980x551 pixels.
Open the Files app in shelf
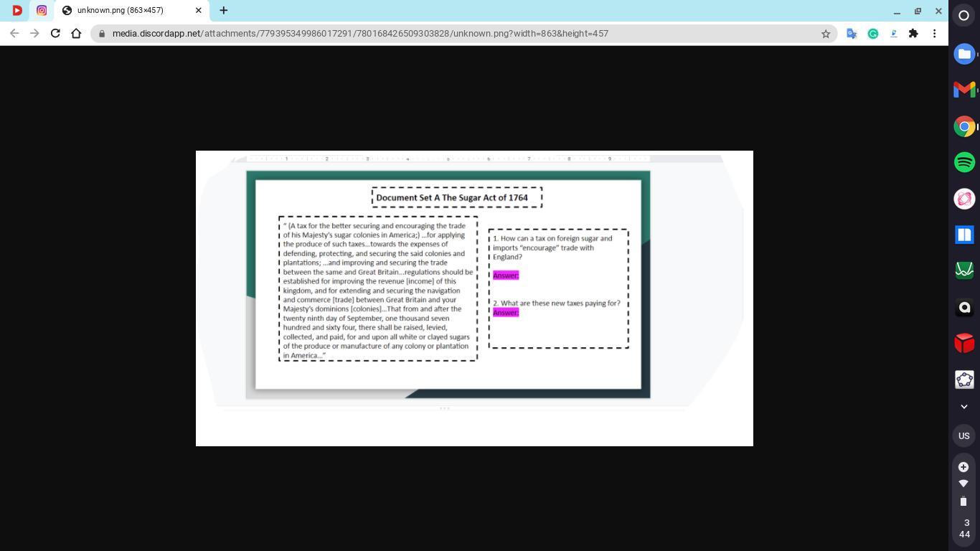click(964, 54)
